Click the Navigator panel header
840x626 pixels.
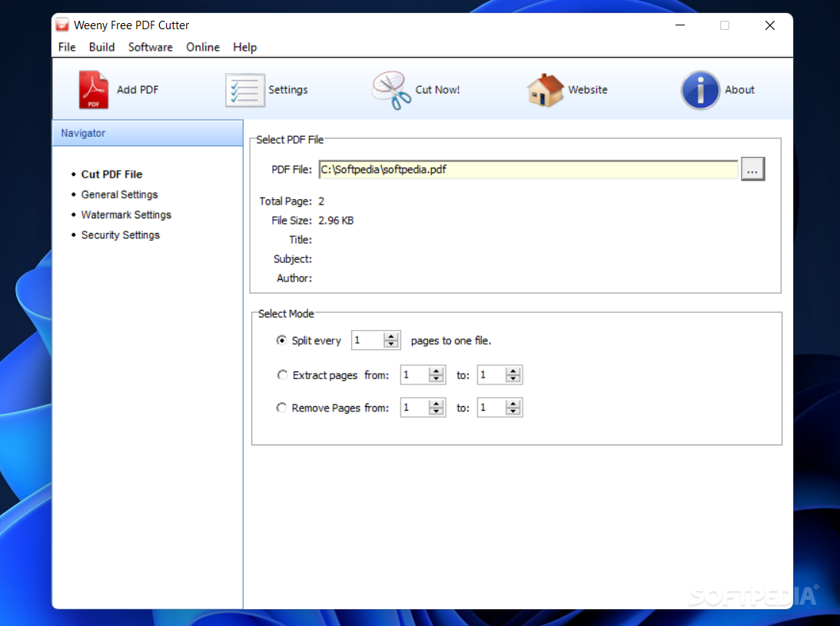(148, 133)
